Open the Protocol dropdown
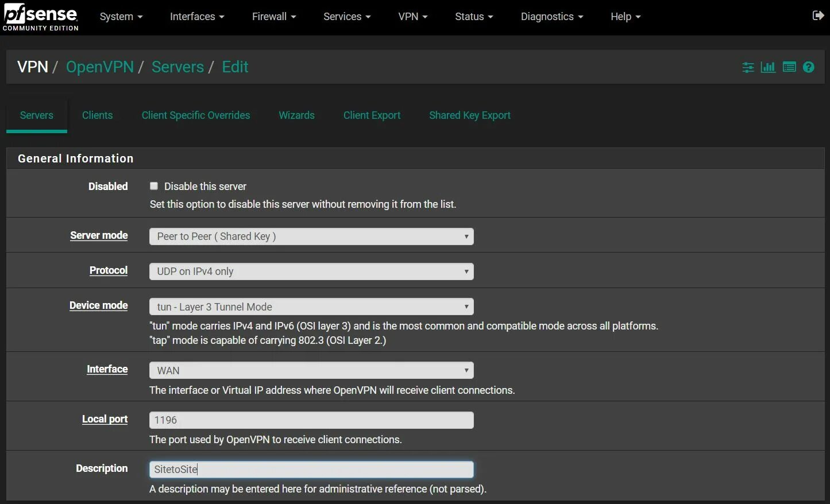 tap(311, 272)
